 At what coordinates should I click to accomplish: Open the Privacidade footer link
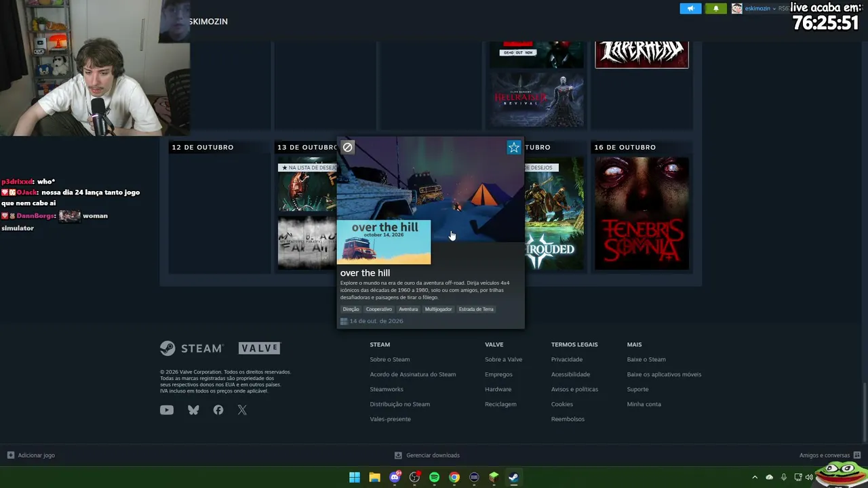click(x=567, y=359)
